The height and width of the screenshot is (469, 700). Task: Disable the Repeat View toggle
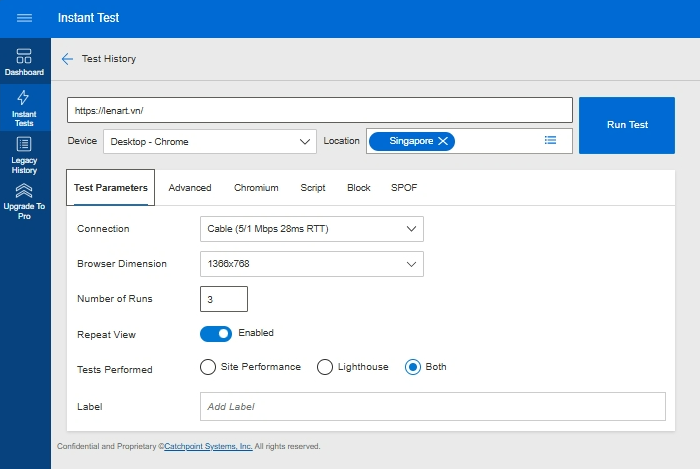pyautogui.click(x=216, y=334)
